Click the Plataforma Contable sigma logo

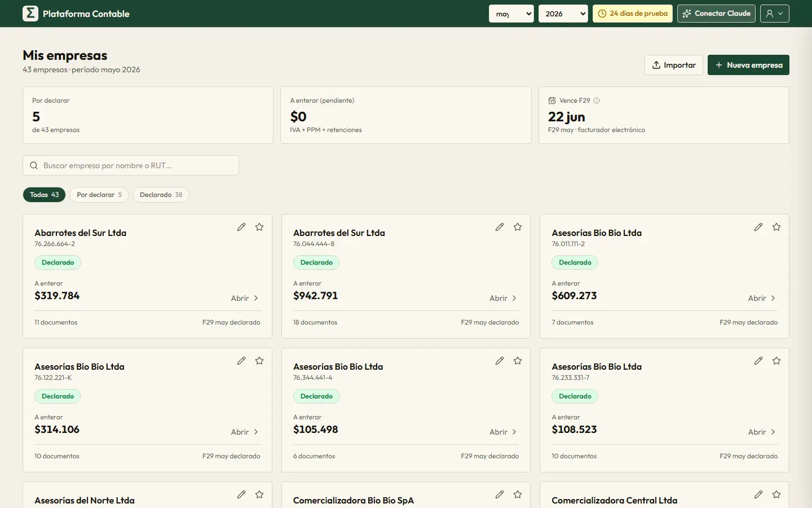[30, 14]
